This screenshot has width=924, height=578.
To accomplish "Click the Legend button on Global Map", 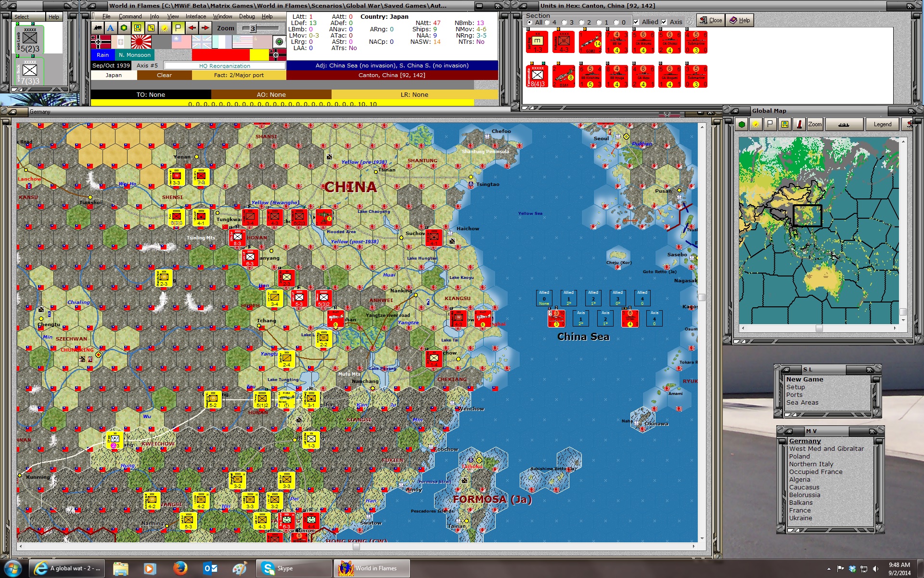I will (x=882, y=124).
